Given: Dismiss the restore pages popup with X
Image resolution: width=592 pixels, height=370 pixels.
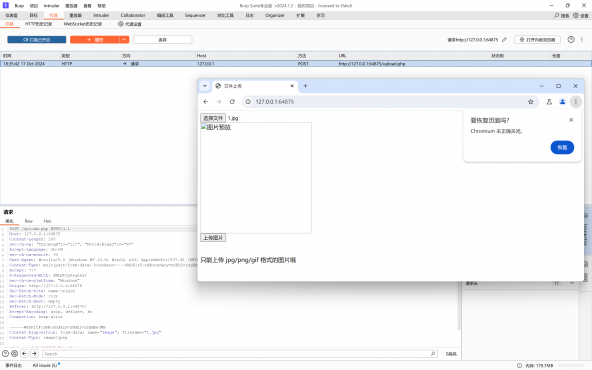Looking at the screenshot, I should [x=571, y=120].
